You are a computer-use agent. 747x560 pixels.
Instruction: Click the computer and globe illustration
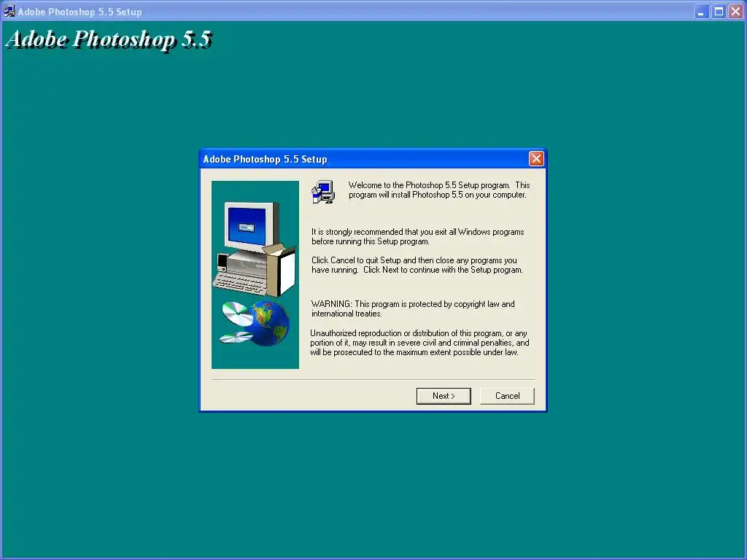pyautogui.click(x=255, y=275)
